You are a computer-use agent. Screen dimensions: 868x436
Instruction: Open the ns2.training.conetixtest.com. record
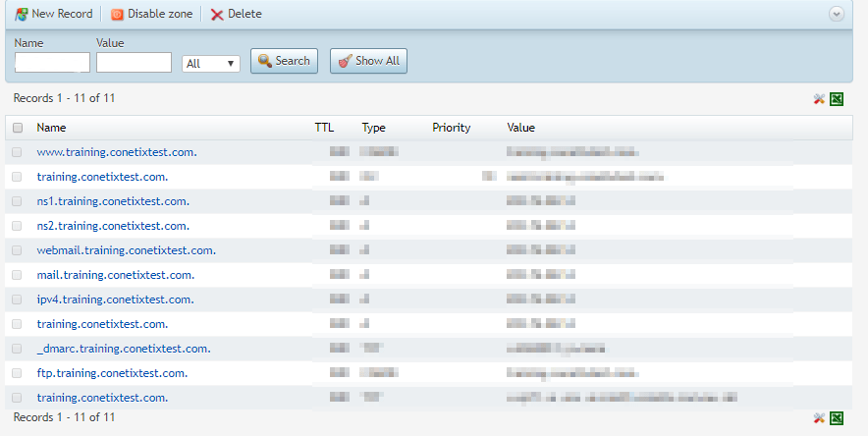coord(113,226)
